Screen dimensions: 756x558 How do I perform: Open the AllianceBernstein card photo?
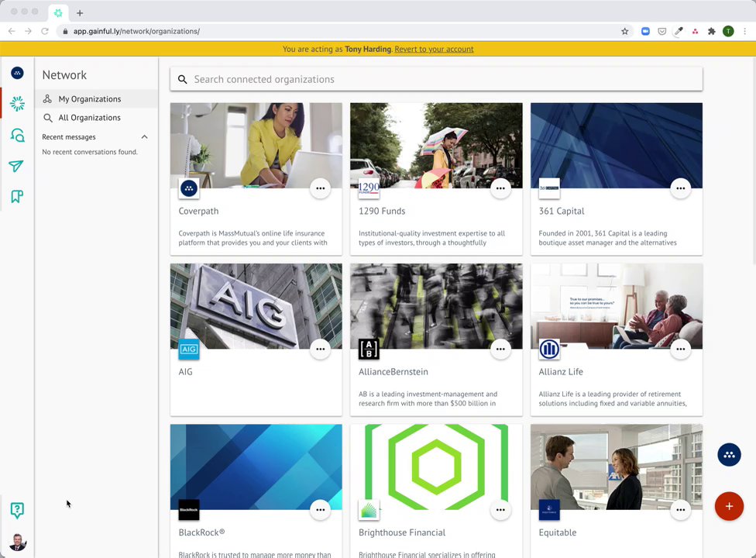[436, 306]
